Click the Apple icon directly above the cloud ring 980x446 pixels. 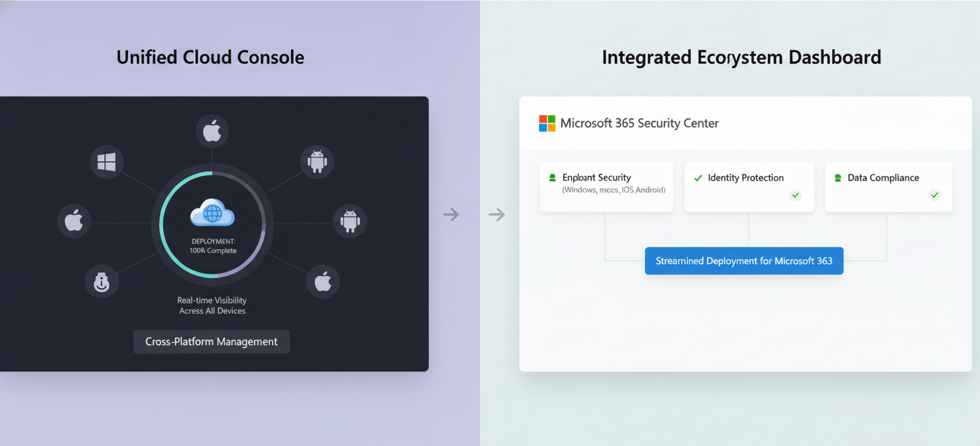212,131
